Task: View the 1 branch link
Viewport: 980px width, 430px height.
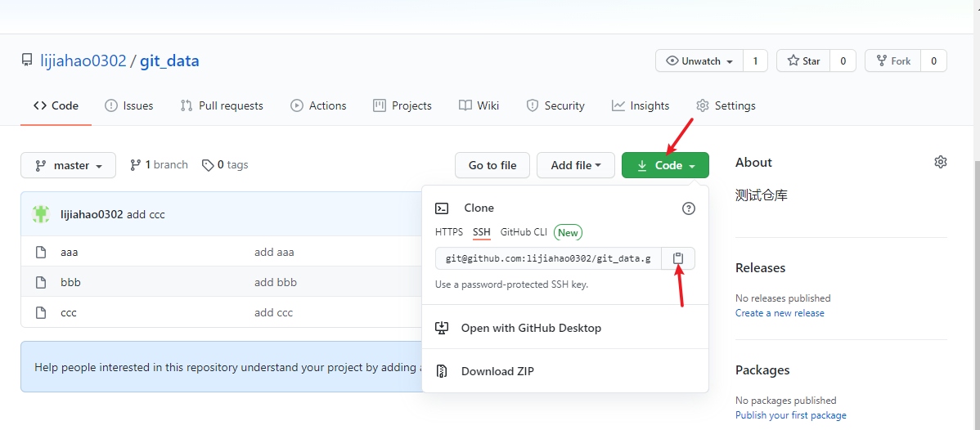Action: (x=159, y=165)
